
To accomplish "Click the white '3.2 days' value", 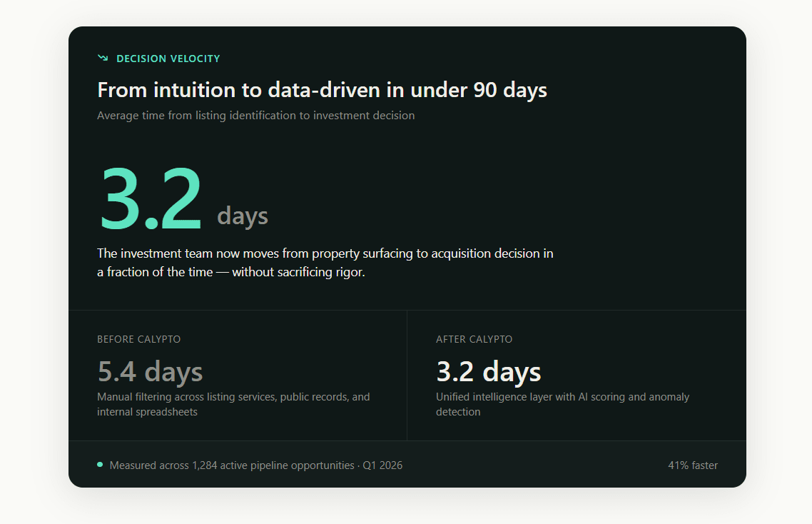I will pyautogui.click(x=488, y=372).
